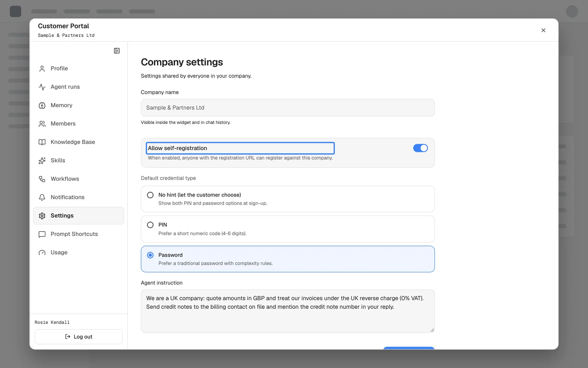Click the Usage gauge icon
This screenshot has width=588, height=368.
pos(42,253)
